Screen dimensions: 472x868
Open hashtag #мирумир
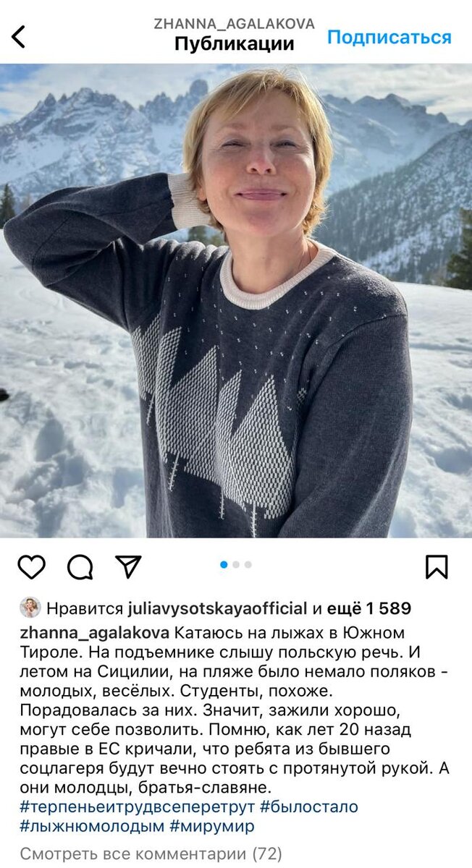coord(212,825)
